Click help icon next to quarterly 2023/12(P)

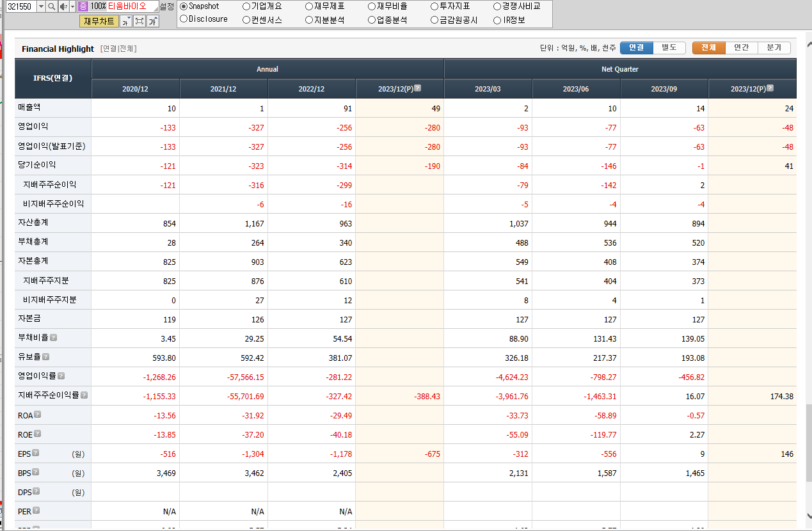[770, 88]
